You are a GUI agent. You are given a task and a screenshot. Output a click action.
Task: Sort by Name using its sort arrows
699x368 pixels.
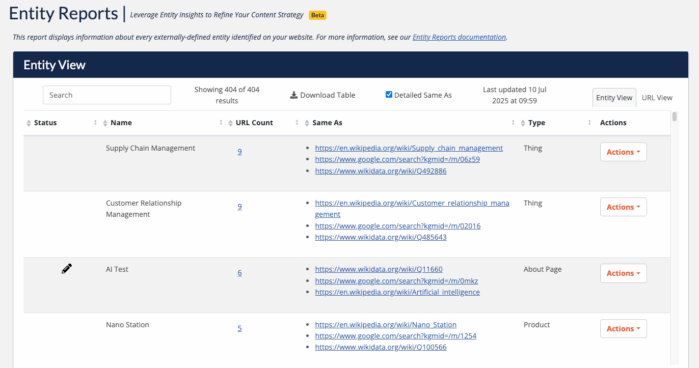click(x=105, y=123)
